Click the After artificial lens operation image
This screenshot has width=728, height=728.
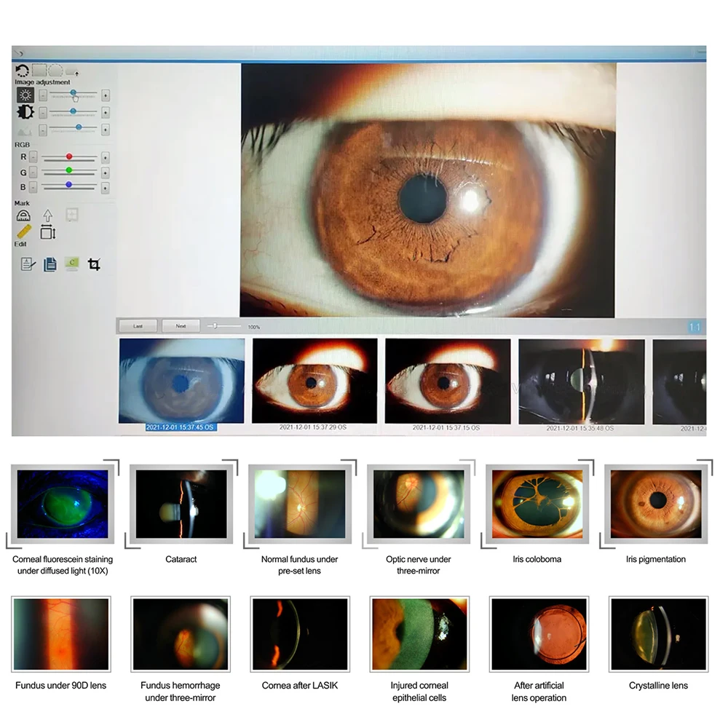(539, 634)
